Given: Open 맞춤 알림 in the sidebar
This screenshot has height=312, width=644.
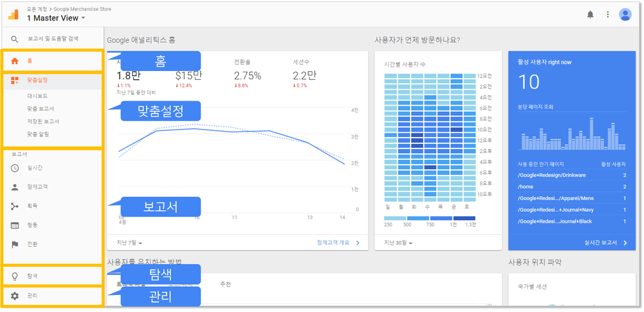Looking at the screenshot, I should (38, 134).
